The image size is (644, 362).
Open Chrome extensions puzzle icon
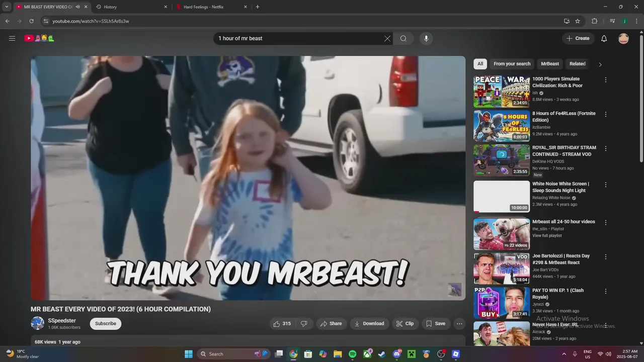594,21
